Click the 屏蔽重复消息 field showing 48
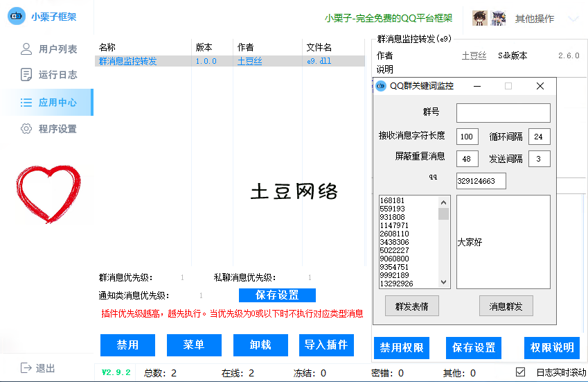This screenshot has width=588, height=382. tap(467, 159)
